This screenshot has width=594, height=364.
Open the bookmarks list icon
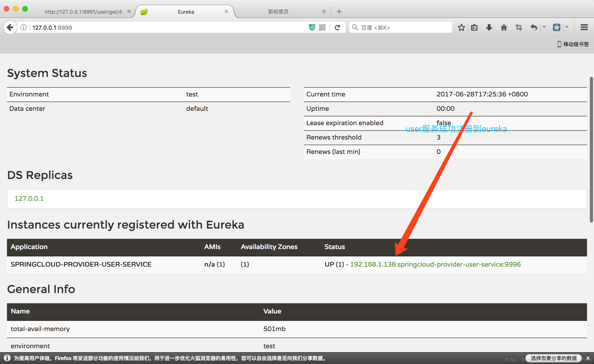[474, 27]
